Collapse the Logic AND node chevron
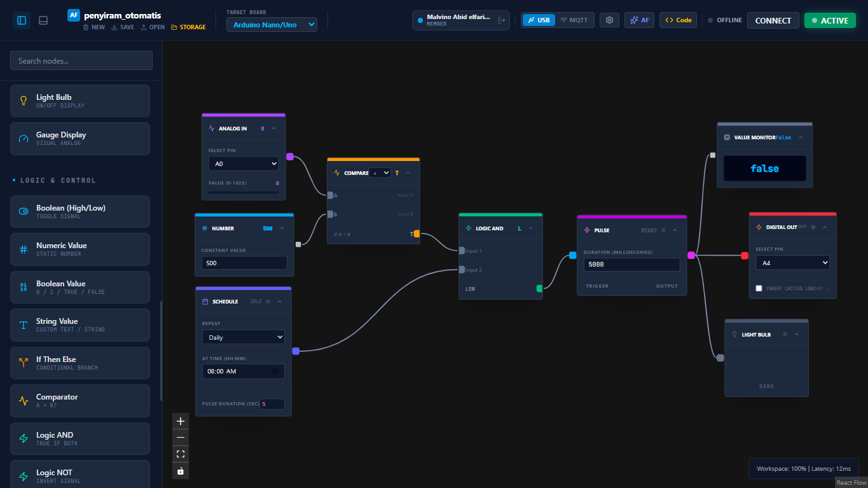Viewport: 868px width, 488px height. click(x=530, y=228)
